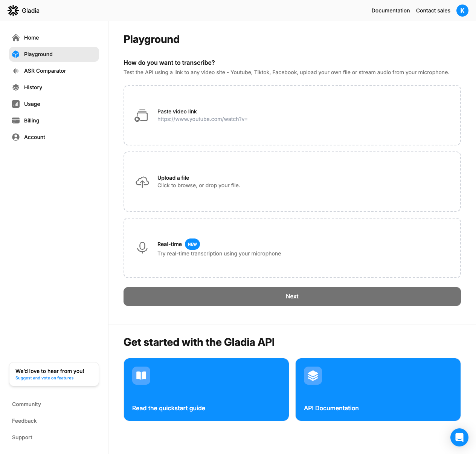This screenshot has height=454, width=476.
Task: Click the microphone icon
Action: [142, 248]
